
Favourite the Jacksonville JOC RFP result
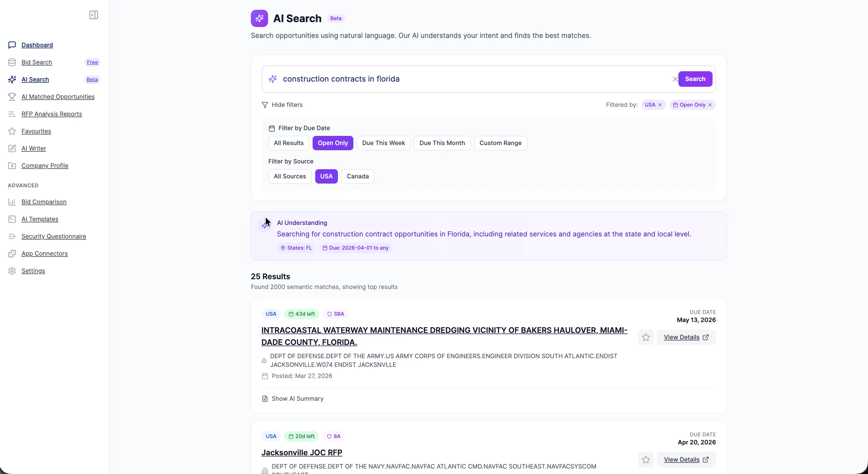point(646,460)
